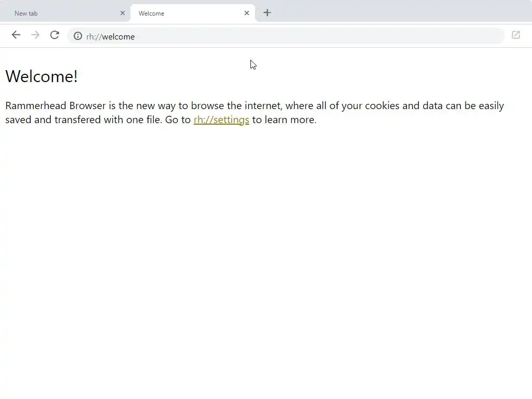
Task: Focus the address bar showing rh://welcome
Action: pyautogui.click(x=286, y=36)
